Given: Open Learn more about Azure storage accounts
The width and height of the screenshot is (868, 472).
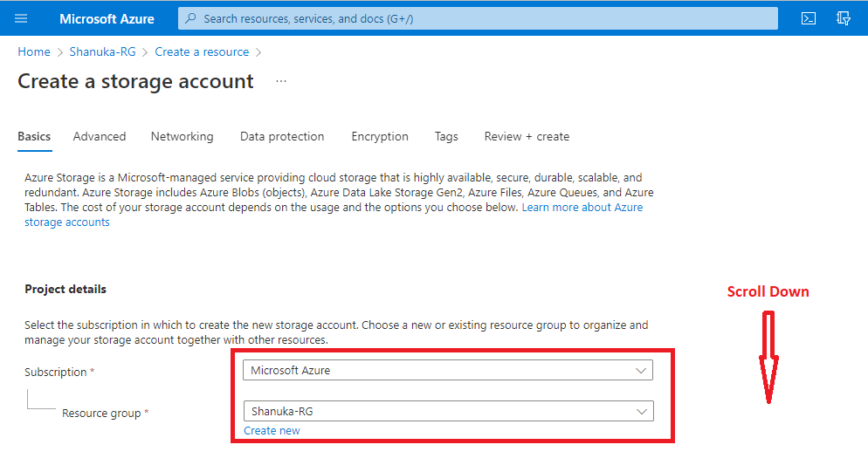Looking at the screenshot, I should coord(582,208).
